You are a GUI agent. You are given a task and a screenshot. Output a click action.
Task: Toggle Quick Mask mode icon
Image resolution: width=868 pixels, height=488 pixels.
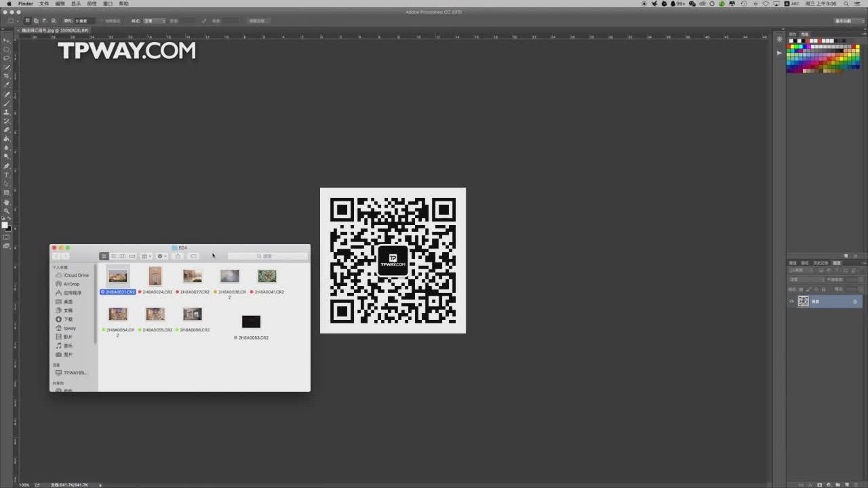click(7, 237)
